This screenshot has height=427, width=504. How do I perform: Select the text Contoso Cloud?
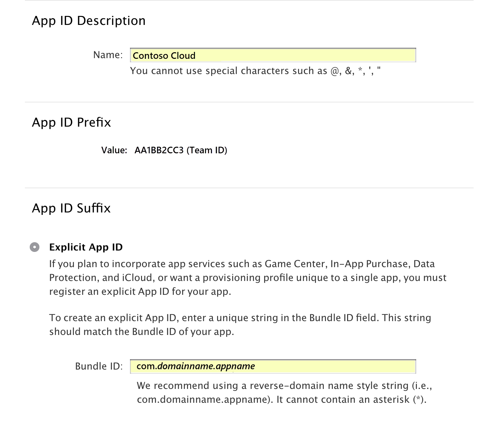pyautogui.click(x=164, y=55)
